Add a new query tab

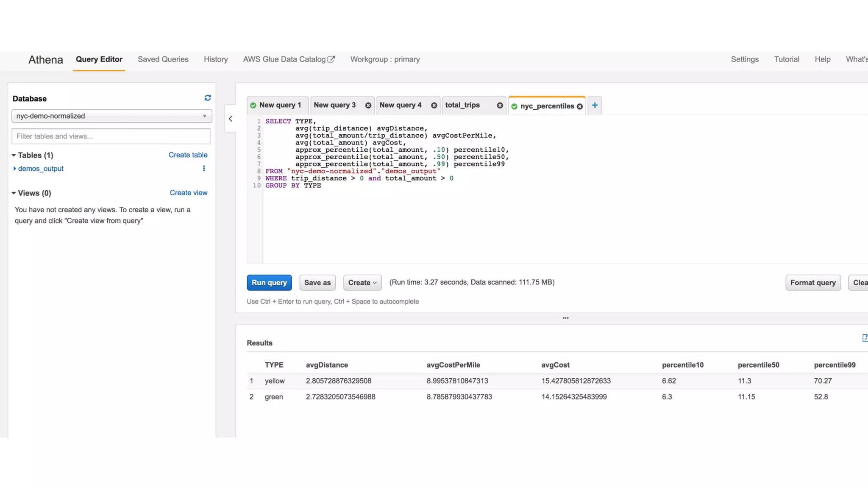click(595, 105)
